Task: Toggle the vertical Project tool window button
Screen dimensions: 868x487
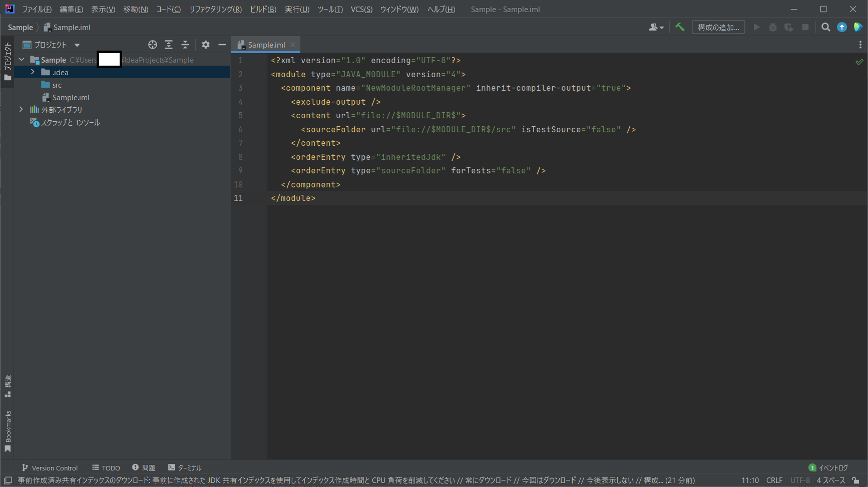Action: [8, 62]
